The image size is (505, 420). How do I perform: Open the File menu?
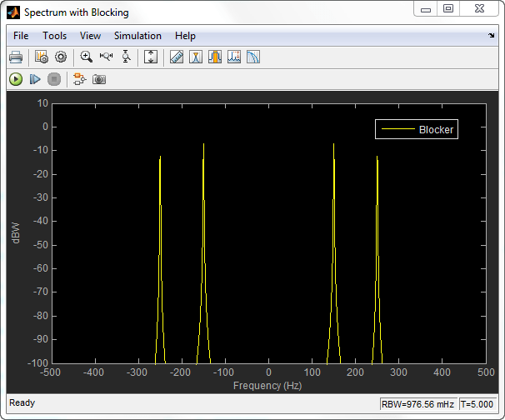click(21, 36)
